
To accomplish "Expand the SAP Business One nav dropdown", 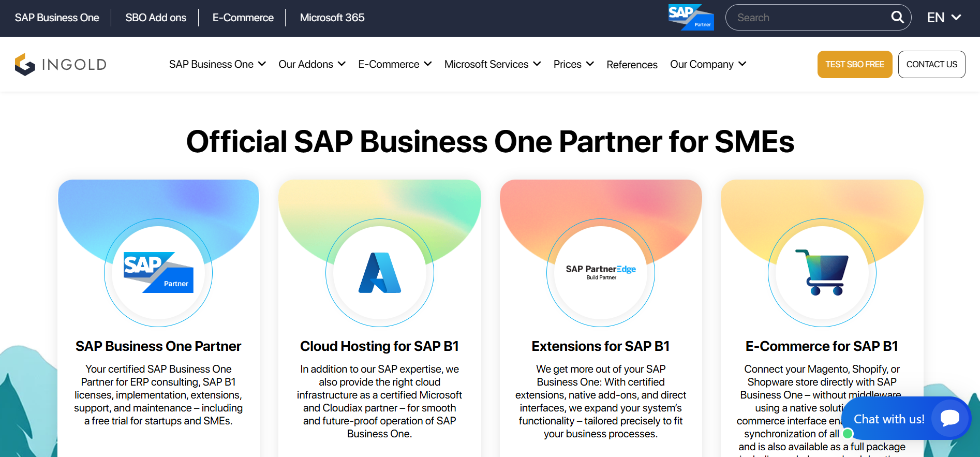I will click(x=217, y=64).
